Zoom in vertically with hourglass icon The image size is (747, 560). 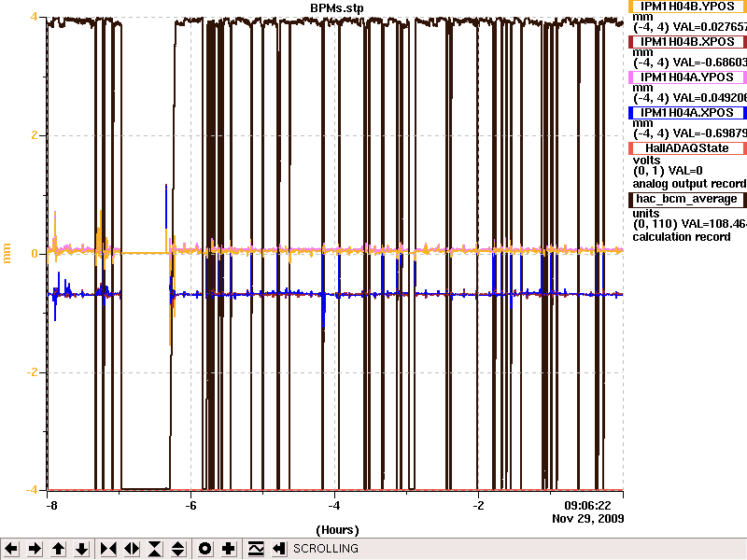pyautogui.click(x=155, y=549)
